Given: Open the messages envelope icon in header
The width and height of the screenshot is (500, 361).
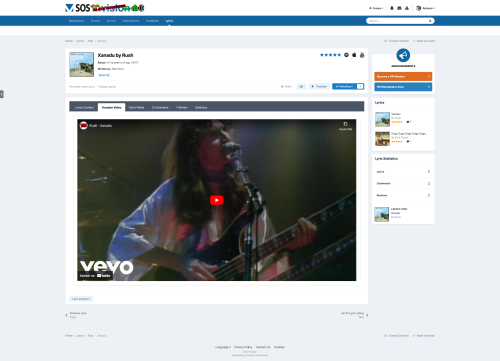Looking at the screenshot, I should [399, 8].
